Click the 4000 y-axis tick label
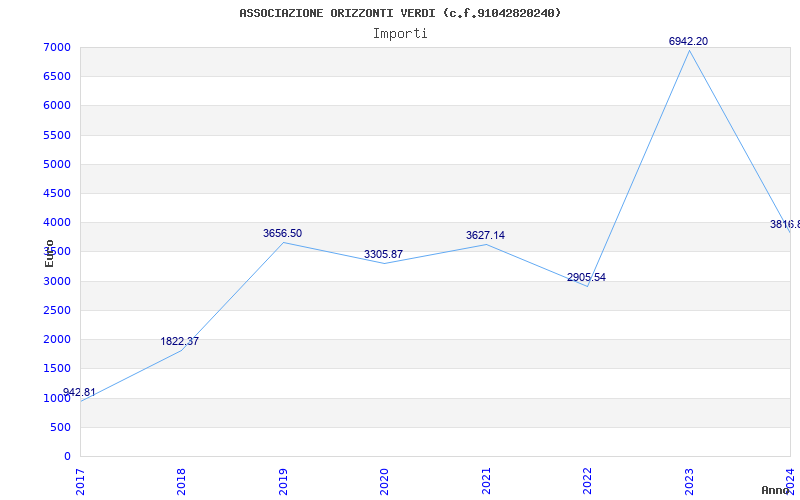Image resolution: width=800 pixels, height=500 pixels. coord(57,222)
